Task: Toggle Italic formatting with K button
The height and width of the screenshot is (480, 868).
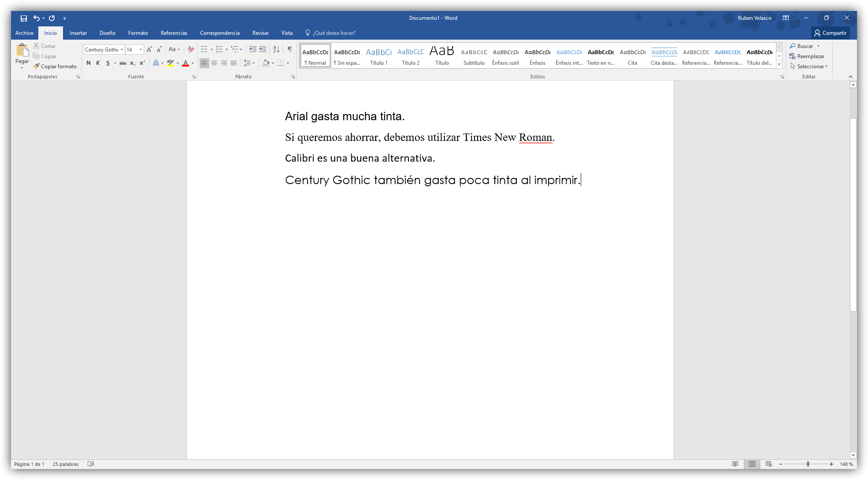Action: [x=98, y=63]
